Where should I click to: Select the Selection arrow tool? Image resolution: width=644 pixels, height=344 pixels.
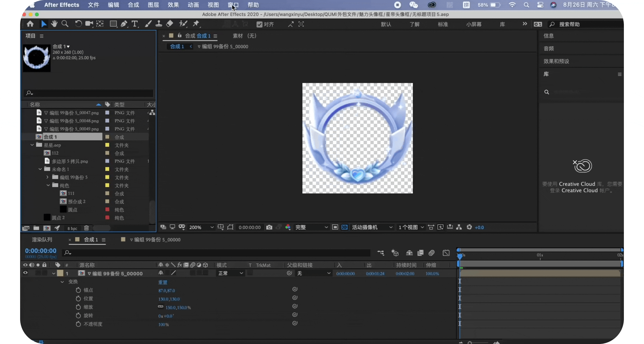click(44, 24)
